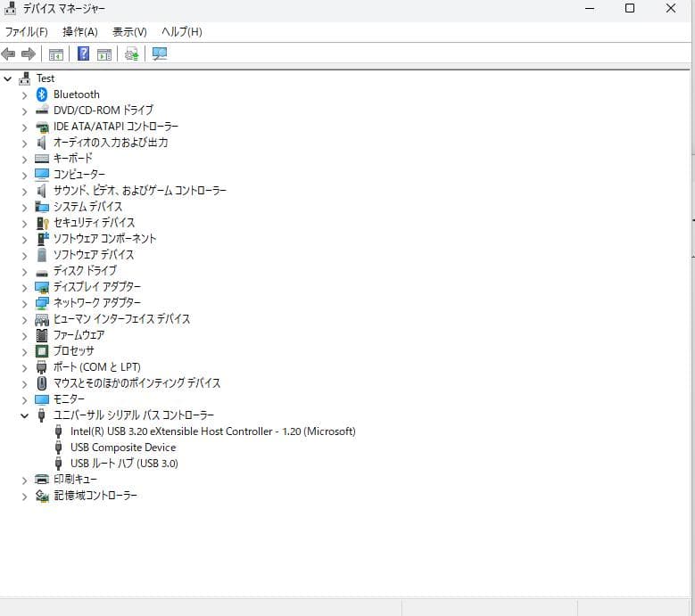Click the ポート (COM と LPT) port icon

coord(42,367)
